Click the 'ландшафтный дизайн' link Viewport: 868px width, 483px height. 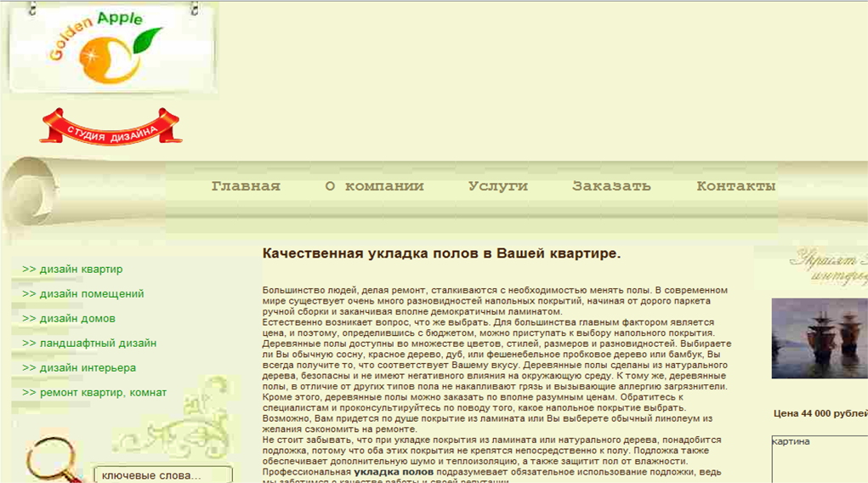pos(89,344)
